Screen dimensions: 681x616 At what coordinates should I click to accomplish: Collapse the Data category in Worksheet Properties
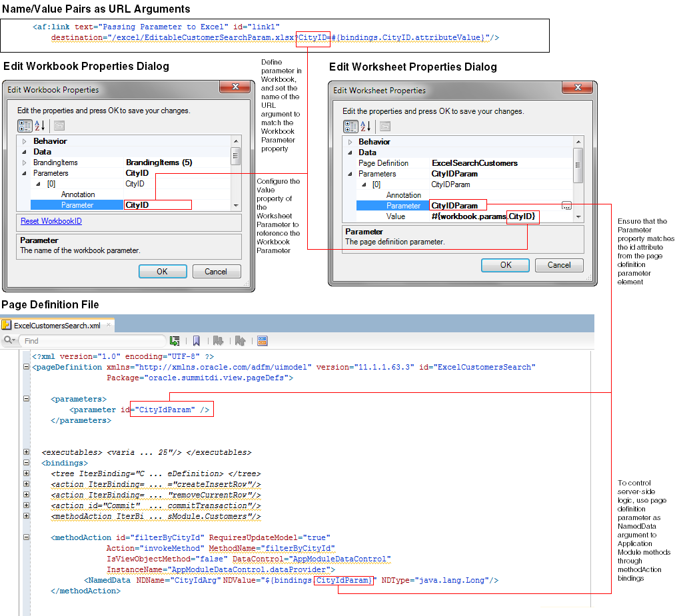coord(350,153)
